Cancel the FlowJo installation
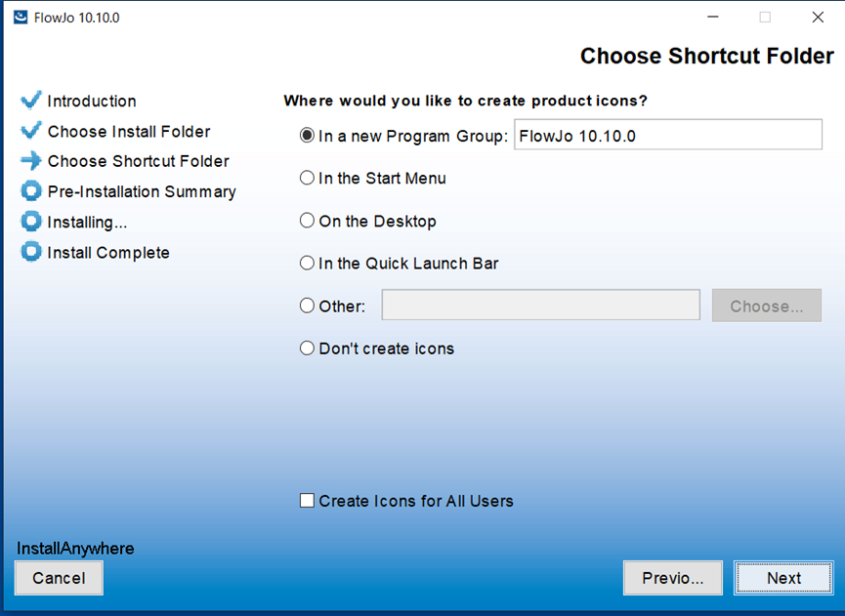The image size is (845, 616). tap(59, 578)
